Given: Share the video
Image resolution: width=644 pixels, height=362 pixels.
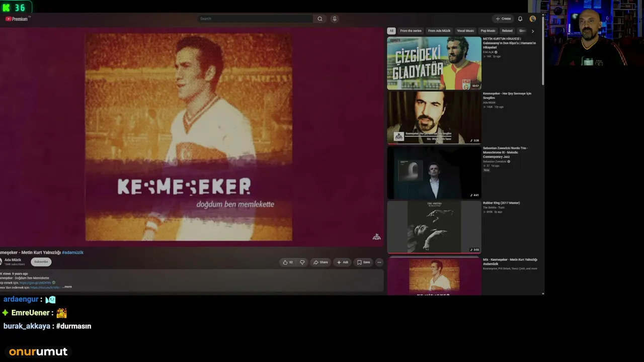Looking at the screenshot, I should click(320, 262).
